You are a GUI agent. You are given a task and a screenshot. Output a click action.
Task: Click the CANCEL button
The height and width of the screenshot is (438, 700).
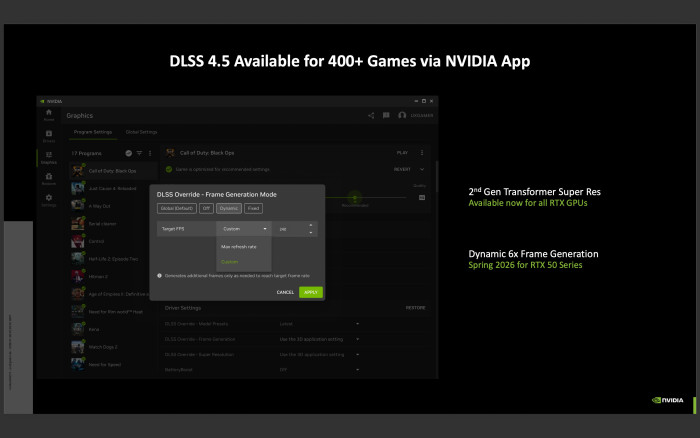[285, 292]
